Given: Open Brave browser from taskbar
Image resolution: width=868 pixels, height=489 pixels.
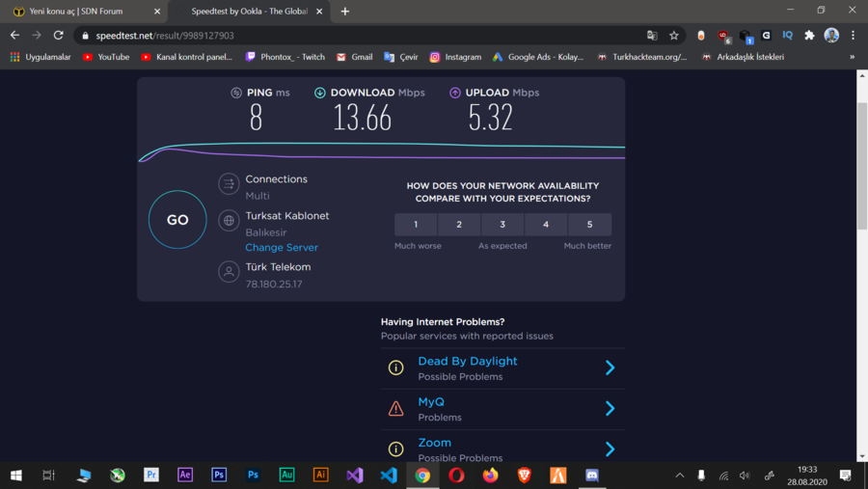Looking at the screenshot, I should point(524,475).
